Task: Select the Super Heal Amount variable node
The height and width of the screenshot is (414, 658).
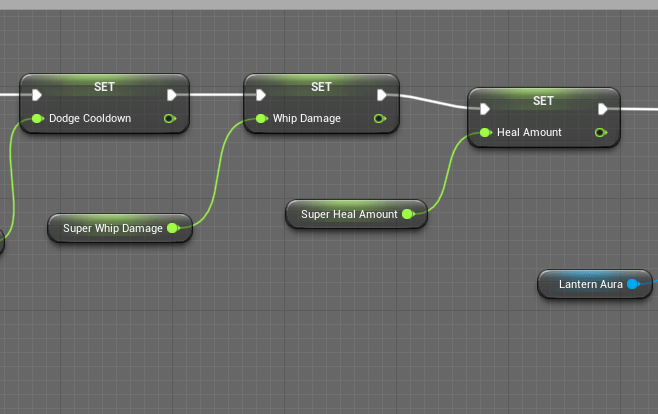Action: click(349, 214)
